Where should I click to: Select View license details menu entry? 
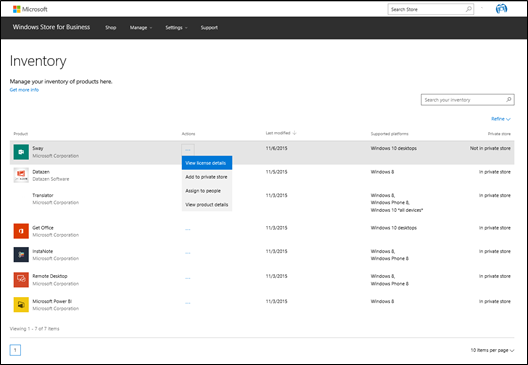207,163
